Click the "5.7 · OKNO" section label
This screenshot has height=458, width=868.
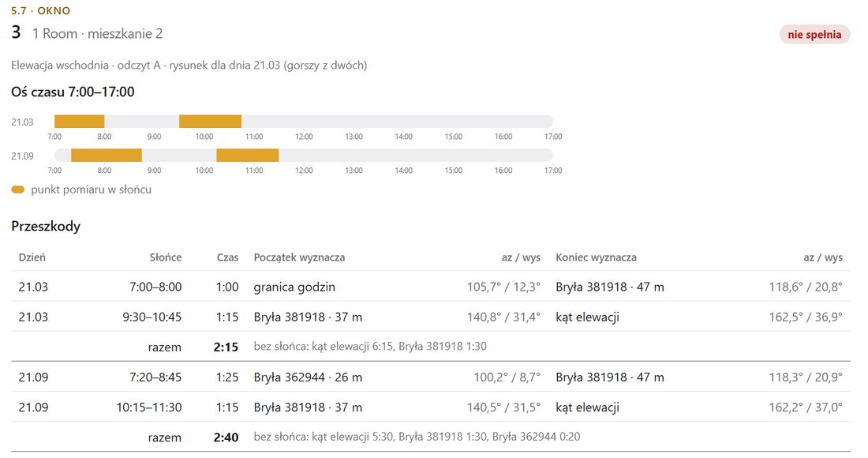(x=40, y=10)
